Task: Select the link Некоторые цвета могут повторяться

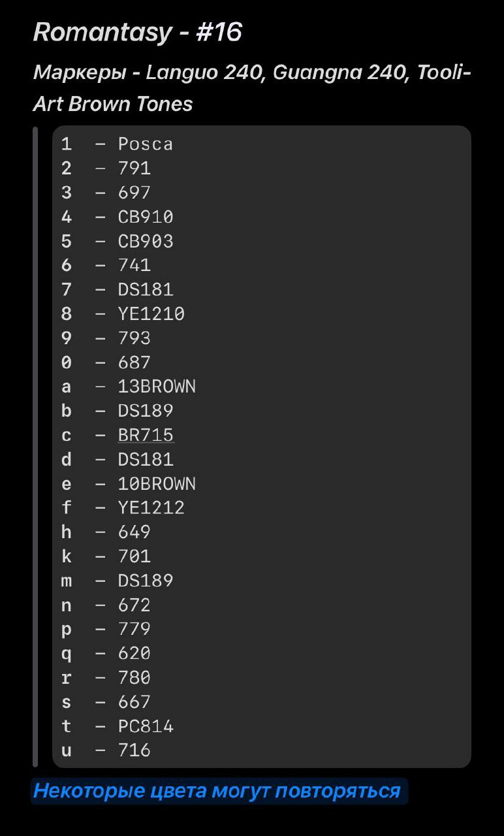Action: (217, 791)
